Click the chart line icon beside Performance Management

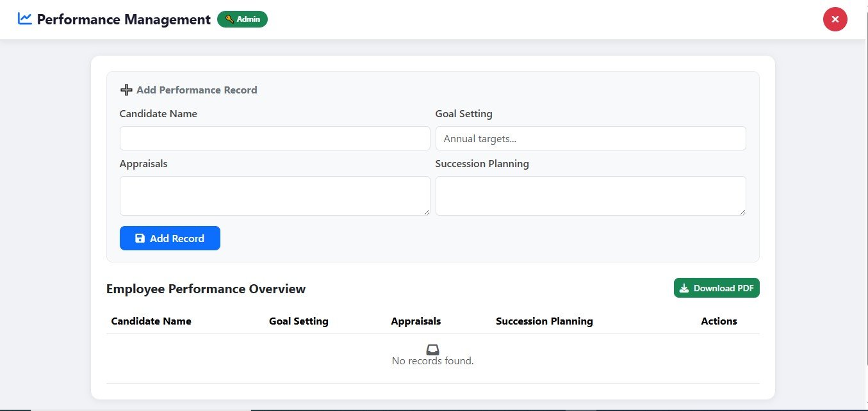[25, 19]
